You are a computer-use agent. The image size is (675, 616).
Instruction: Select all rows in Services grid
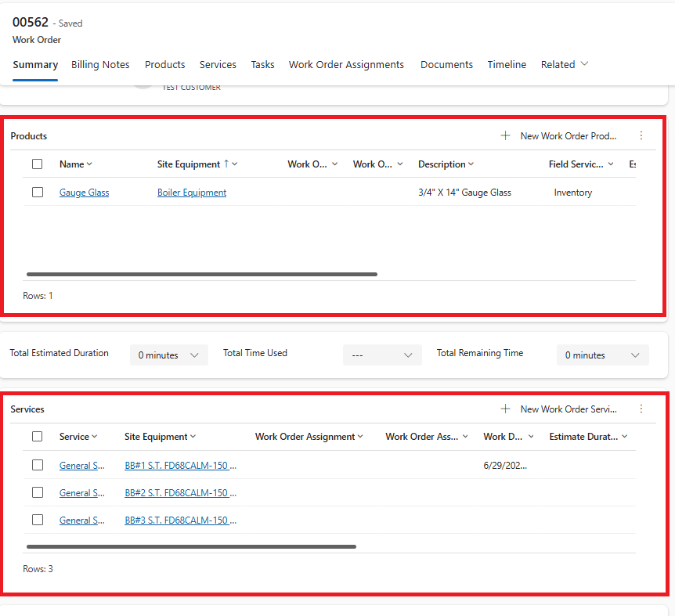[38, 437]
